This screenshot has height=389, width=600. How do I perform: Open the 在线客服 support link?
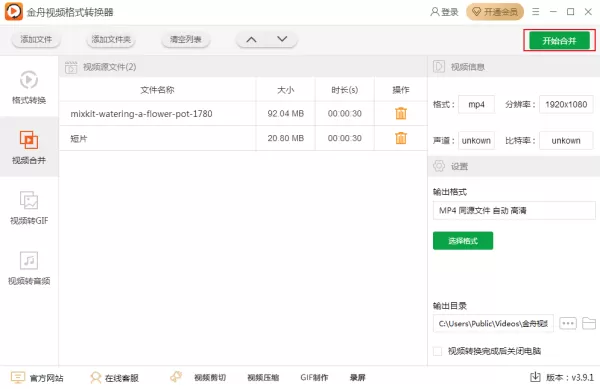[114, 378]
